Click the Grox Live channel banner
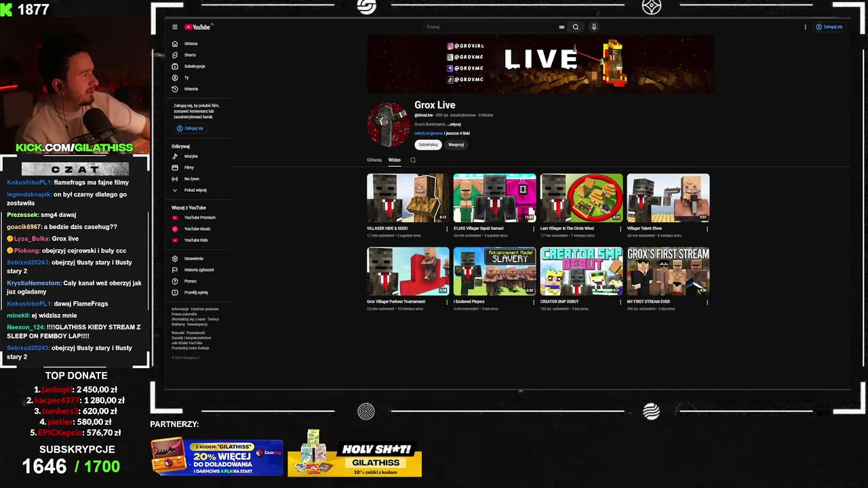868x488 pixels. tap(540, 64)
